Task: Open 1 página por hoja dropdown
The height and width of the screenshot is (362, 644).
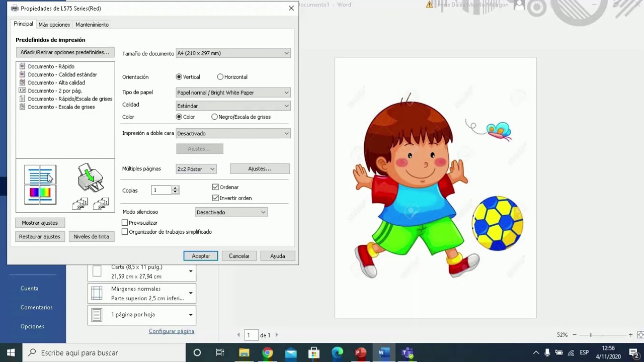Action: coord(142,315)
